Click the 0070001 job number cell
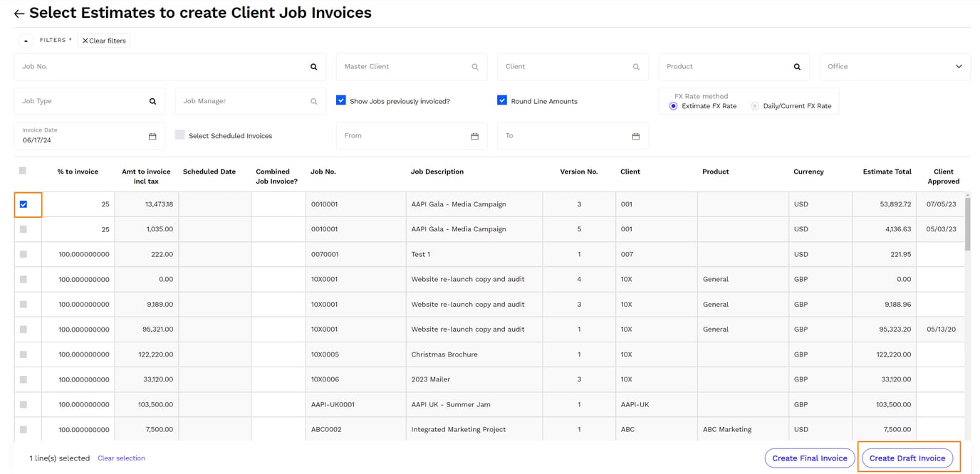The width and height of the screenshot is (980, 474). [355, 254]
